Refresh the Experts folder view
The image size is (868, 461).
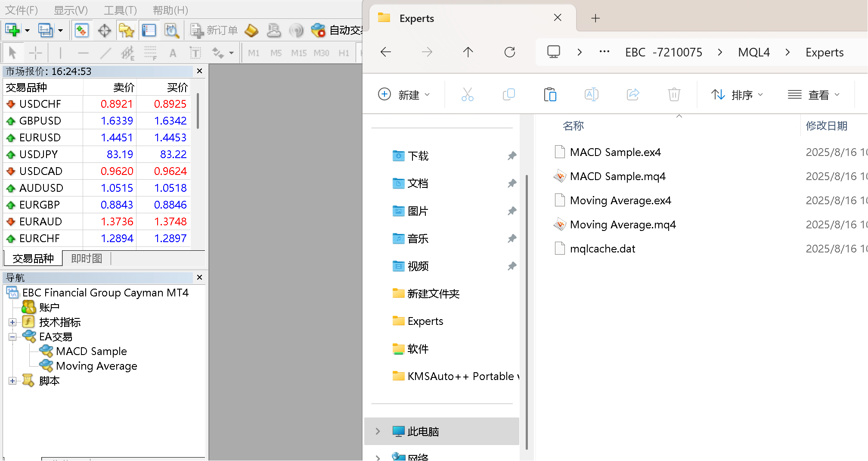pos(510,52)
